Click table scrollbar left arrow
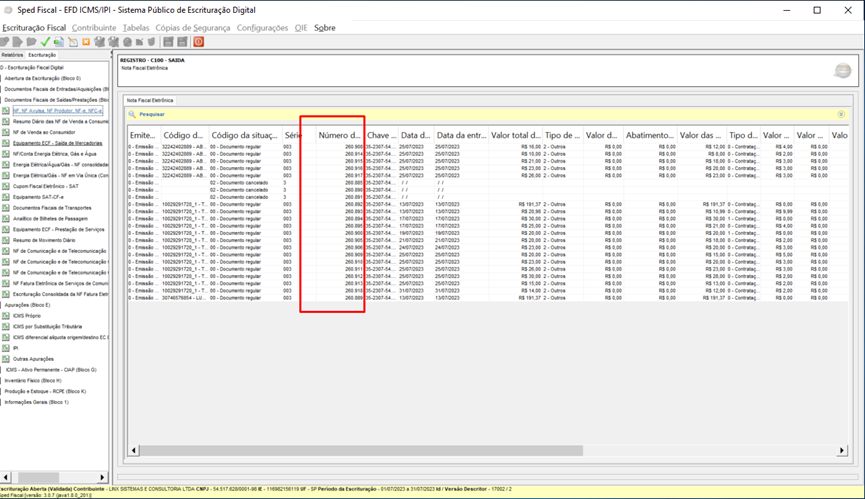Image resolution: width=865 pixels, height=499 pixels. coord(134,450)
